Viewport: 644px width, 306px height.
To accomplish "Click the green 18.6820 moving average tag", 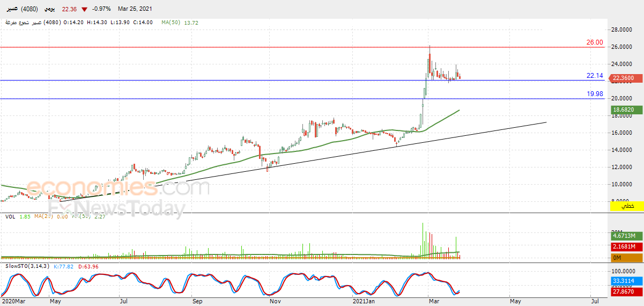I will [624, 109].
